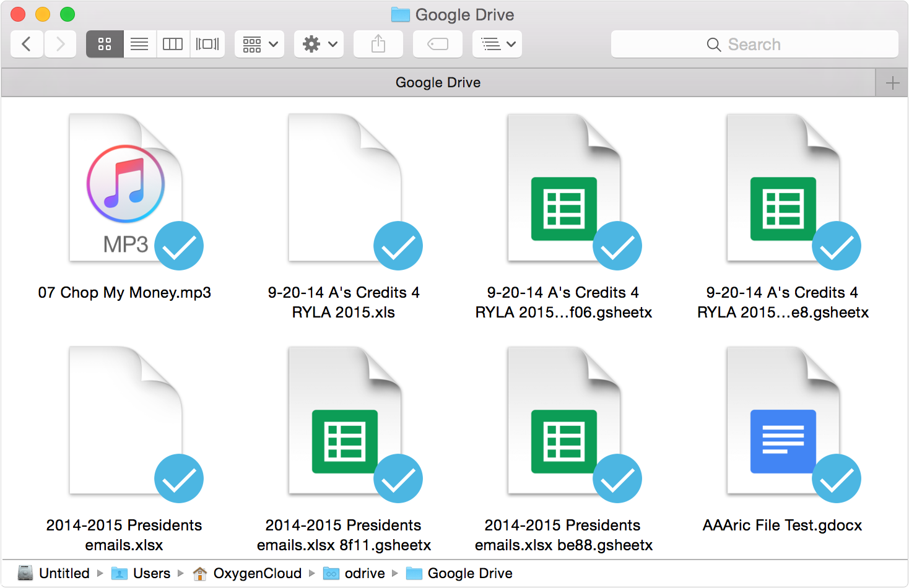Viewport: 909px width, 588px height.
Task: Open the Share menu icon
Action: 378,44
